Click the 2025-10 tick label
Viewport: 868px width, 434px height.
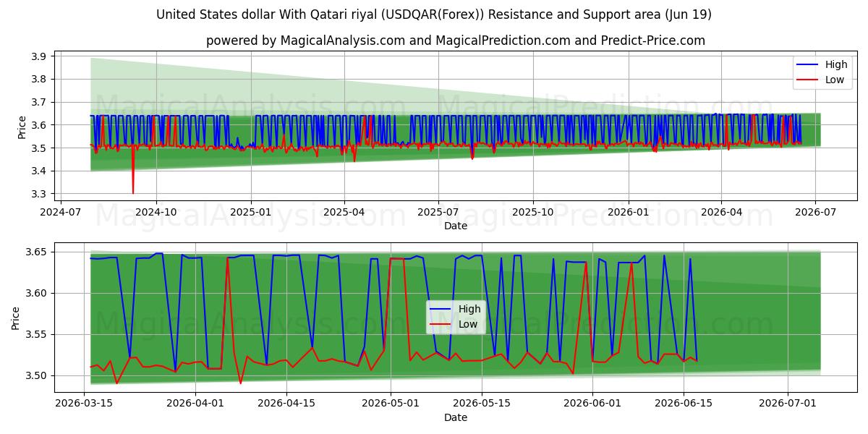coord(533,212)
